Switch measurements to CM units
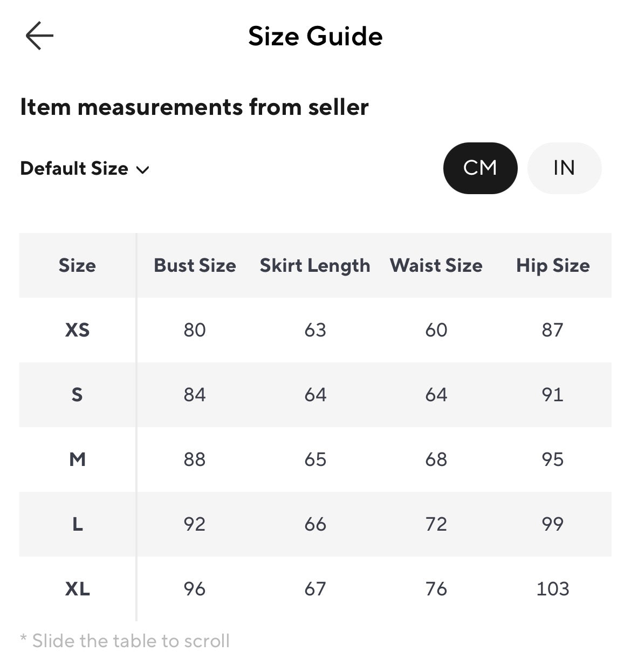Screen dimensions: 631x672 click(x=480, y=168)
